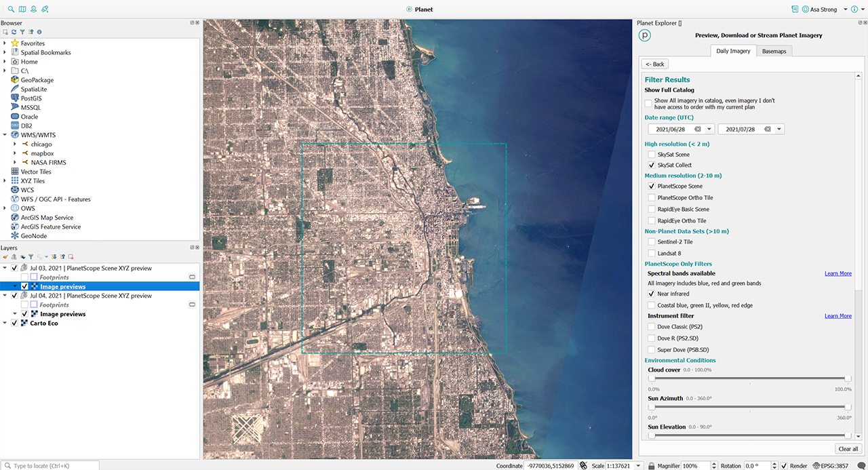Image resolution: width=868 pixels, height=470 pixels.
Task: Open the start date dropdown calendar
Action: click(x=709, y=129)
